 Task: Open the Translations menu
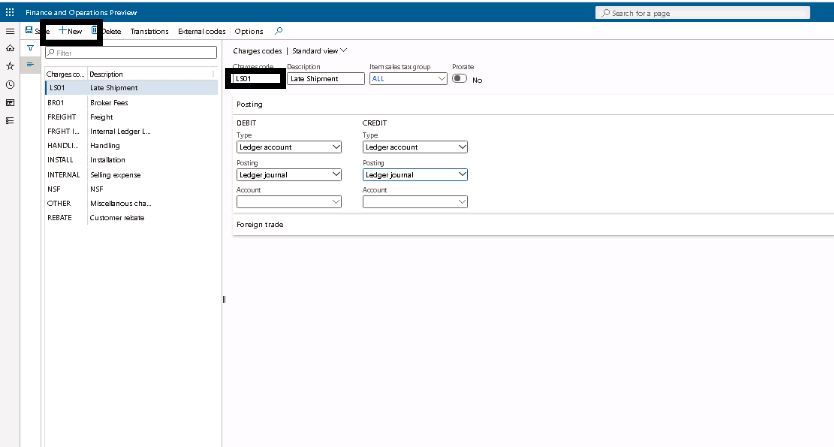tap(149, 31)
